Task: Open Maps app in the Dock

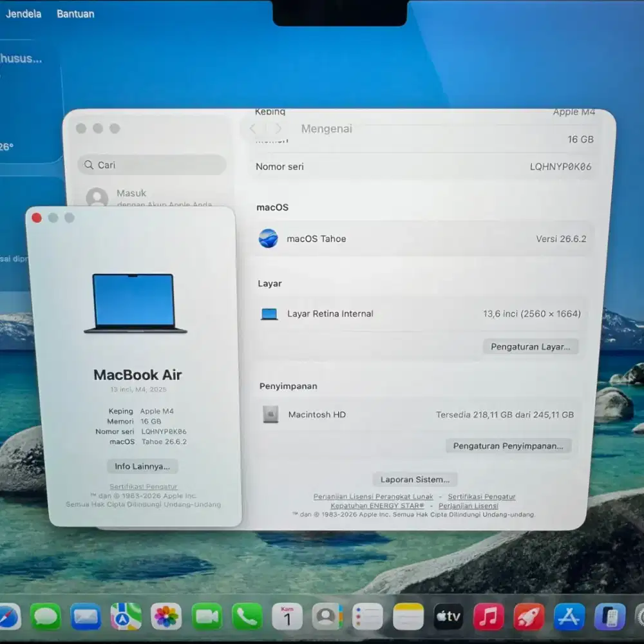Action: point(126,617)
